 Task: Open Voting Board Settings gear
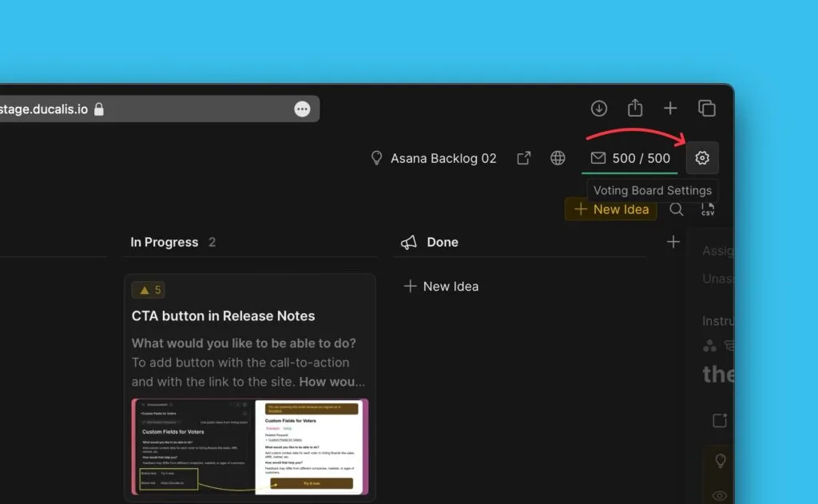[702, 158]
